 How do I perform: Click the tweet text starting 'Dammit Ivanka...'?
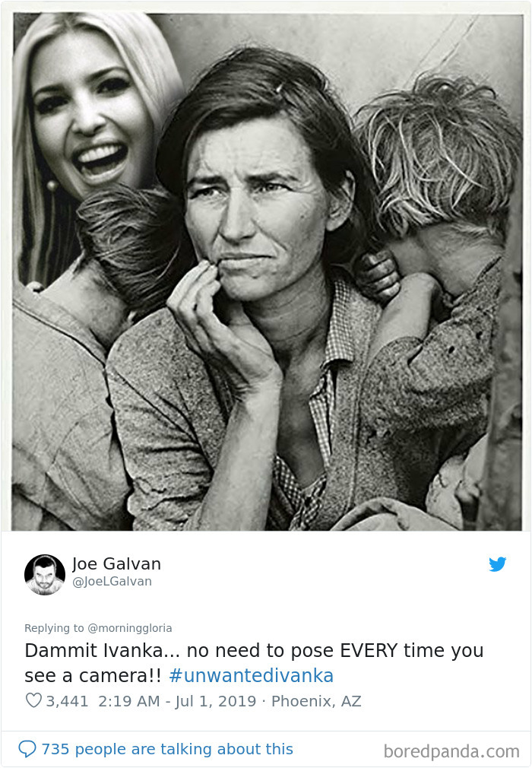coord(254,663)
